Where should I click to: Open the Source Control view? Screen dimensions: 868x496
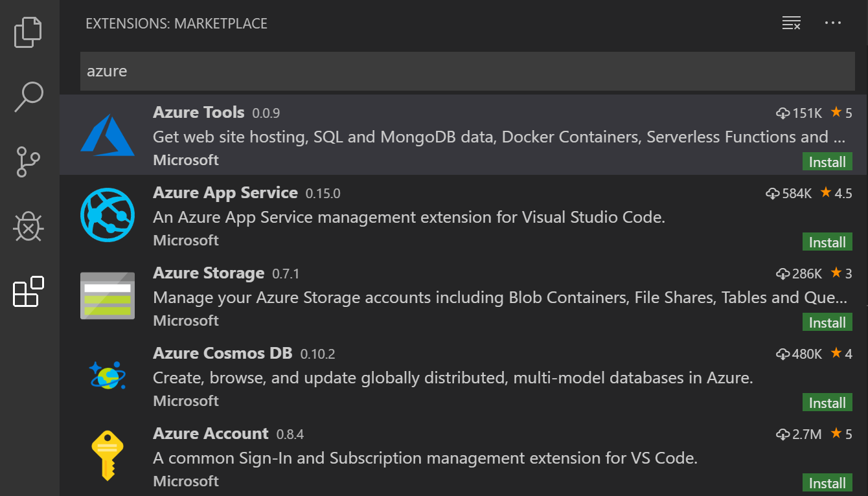coord(29,162)
